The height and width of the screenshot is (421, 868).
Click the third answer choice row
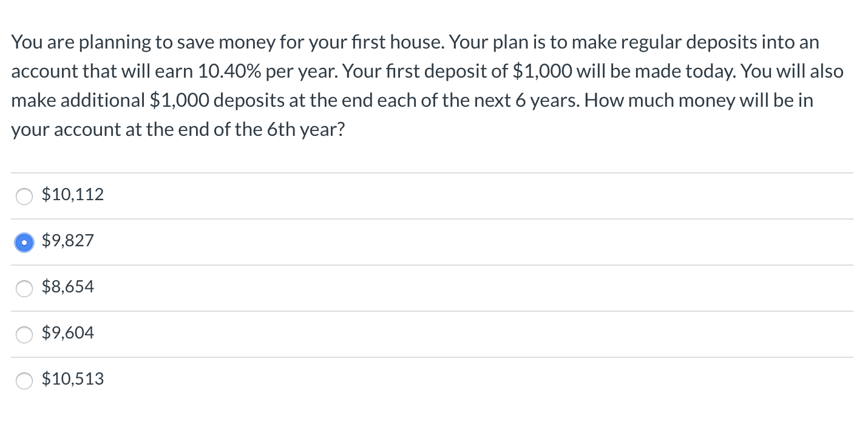(425, 288)
